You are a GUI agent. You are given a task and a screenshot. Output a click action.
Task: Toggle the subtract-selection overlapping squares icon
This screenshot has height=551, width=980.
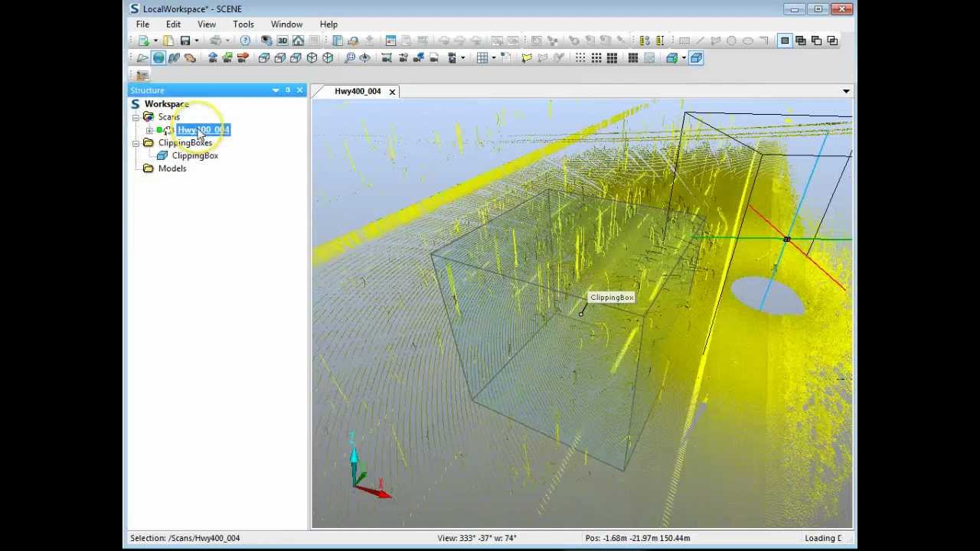click(816, 41)
